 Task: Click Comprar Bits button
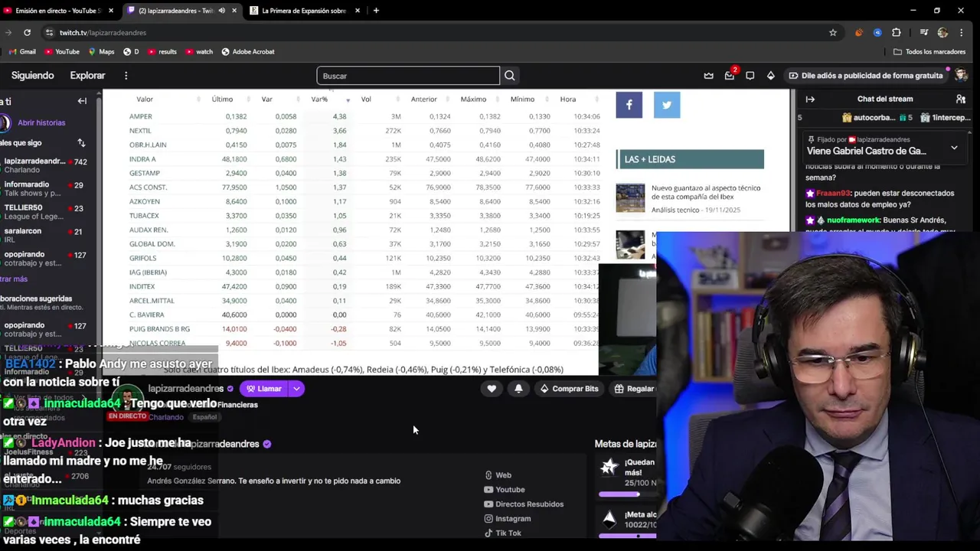(569, 389)
